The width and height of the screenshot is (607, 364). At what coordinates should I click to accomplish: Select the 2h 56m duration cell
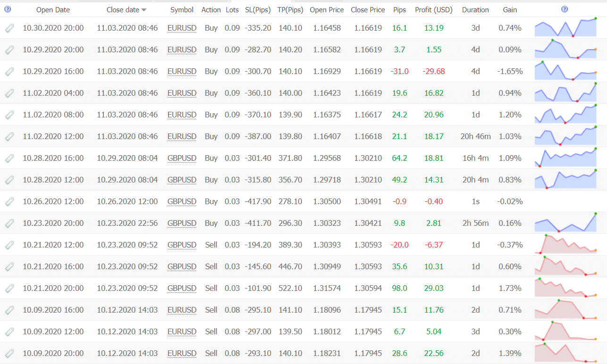[475, 223]
